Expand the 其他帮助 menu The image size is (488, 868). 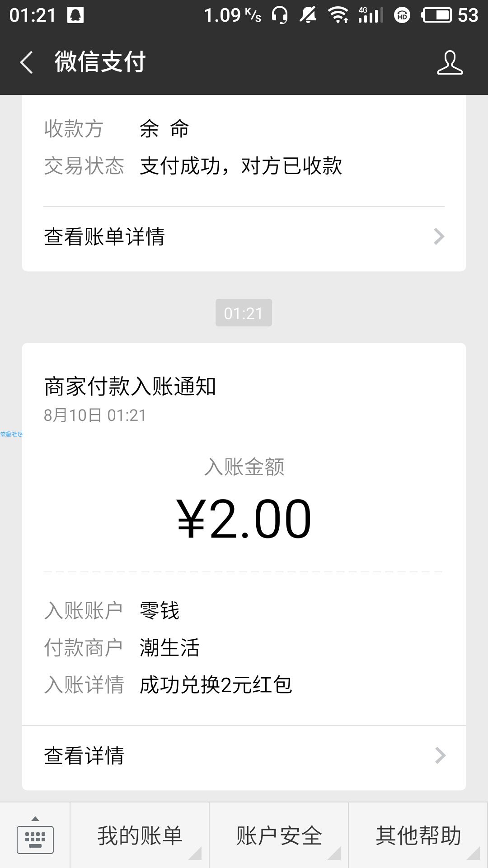point(418,835)
